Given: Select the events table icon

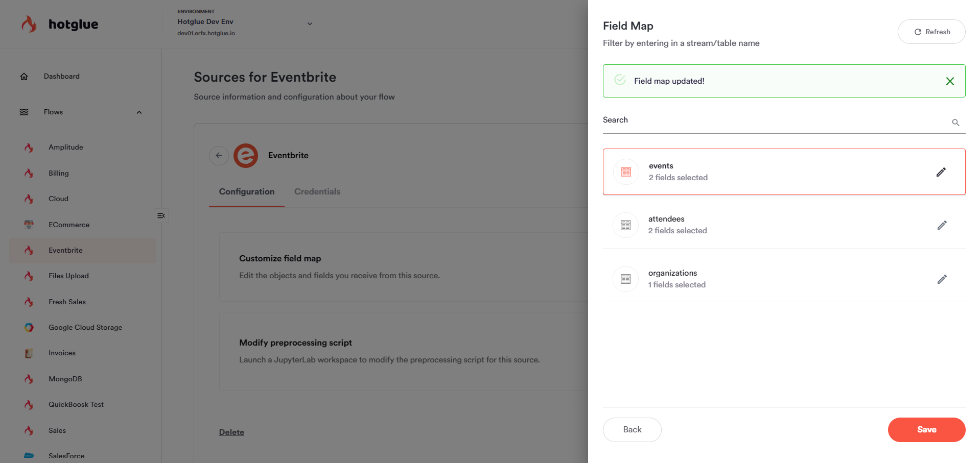Looking at the screenshot, I should pos(626,172).
